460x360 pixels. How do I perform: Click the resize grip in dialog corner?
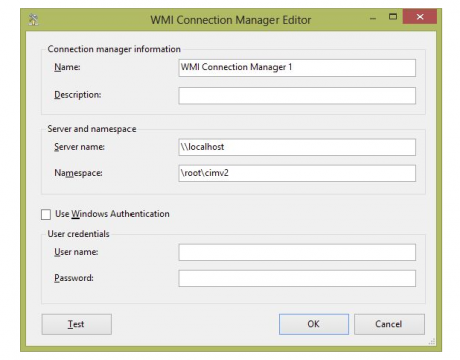(432, 341)
